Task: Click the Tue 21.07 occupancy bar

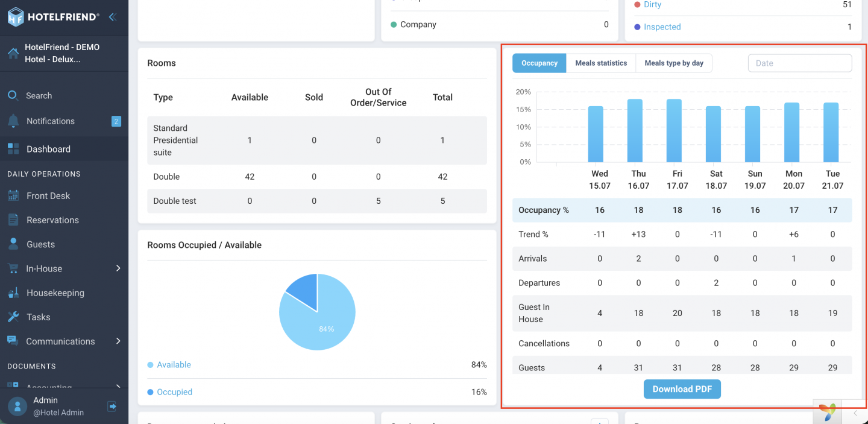Action: (831, 133)
